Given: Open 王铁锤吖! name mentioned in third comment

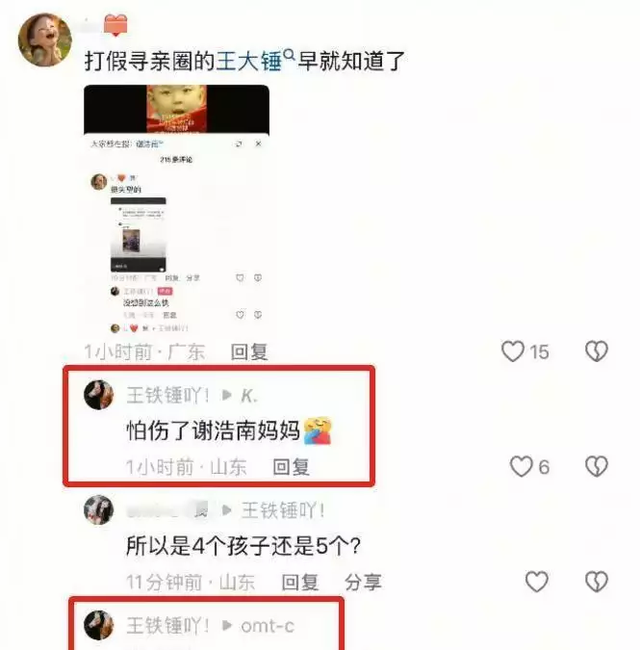Looking at the screenshot, I should pos(283,510).
